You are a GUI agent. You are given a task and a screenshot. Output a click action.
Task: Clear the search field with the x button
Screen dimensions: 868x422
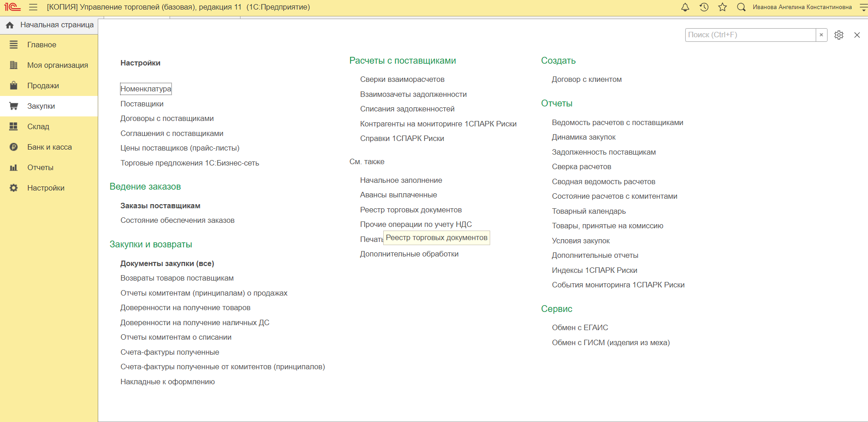point(821,35)
